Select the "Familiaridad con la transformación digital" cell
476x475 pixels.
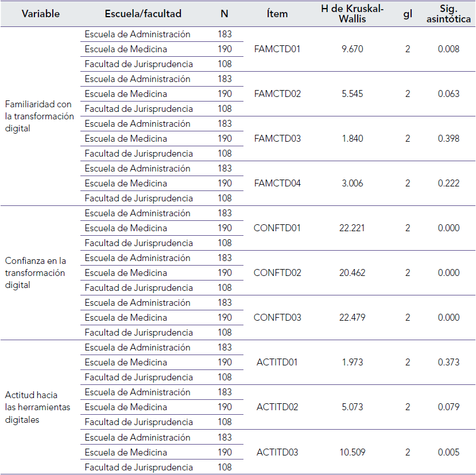[x=39, y=116]
